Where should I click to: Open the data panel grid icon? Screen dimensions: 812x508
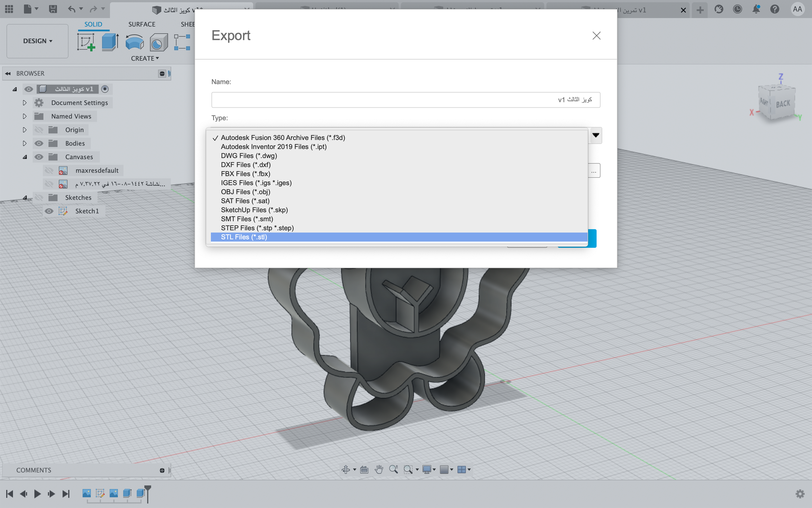(x=9, y=9)
